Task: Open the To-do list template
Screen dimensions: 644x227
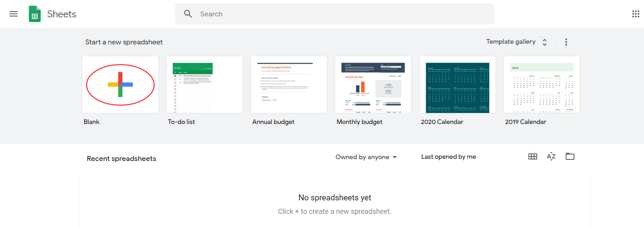Action: coord(204,85)
